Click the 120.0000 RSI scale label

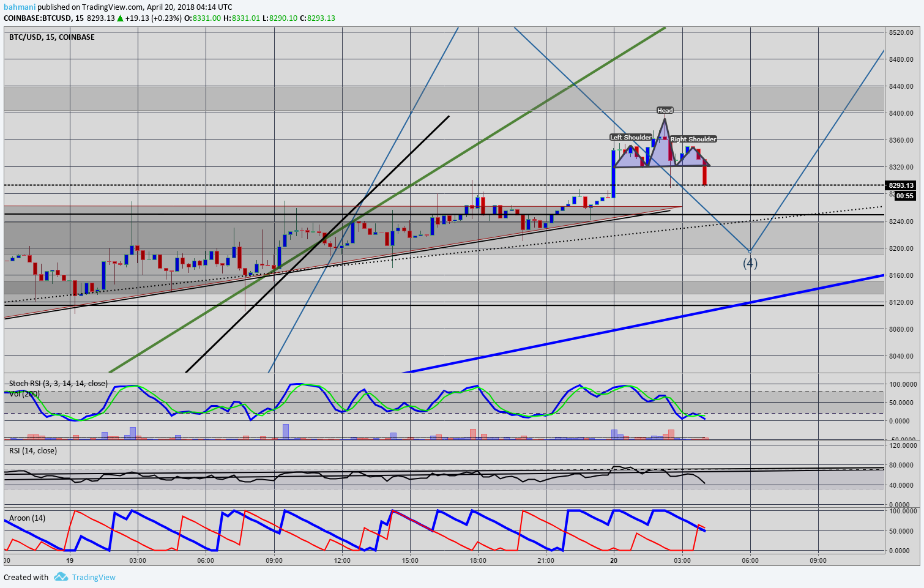tap(903, 445)
